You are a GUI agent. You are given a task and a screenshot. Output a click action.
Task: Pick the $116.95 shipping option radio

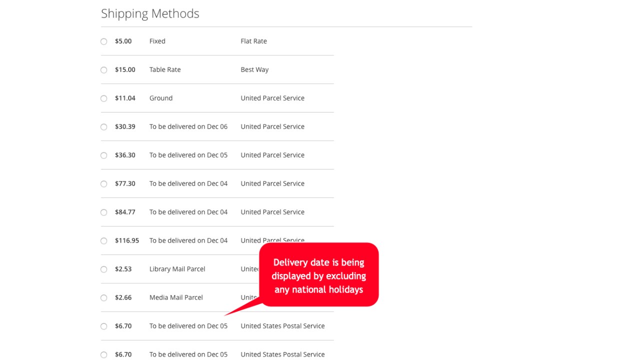point(104,241)
